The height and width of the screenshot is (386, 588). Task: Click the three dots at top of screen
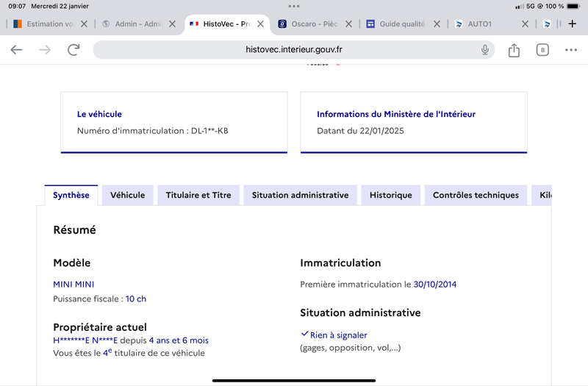(294, 6)
